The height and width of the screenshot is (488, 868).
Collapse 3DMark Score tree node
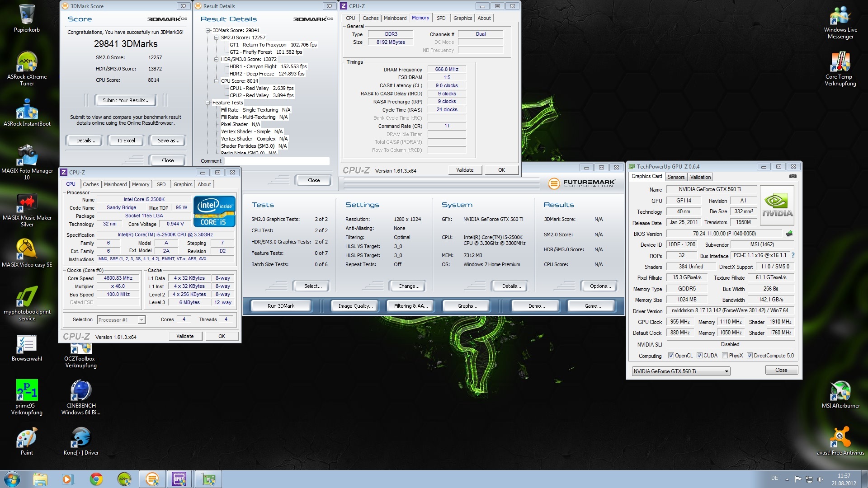point(208,31)
